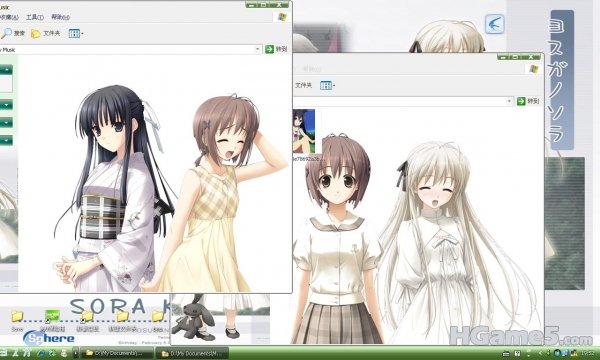600x360 pixels.
Task: Select the image thumbnail in back Explorer window
Action: [x=304, y=131]
